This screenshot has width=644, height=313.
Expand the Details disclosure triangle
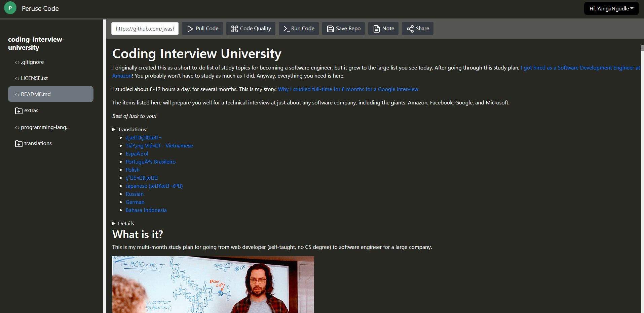pos(114,223)
